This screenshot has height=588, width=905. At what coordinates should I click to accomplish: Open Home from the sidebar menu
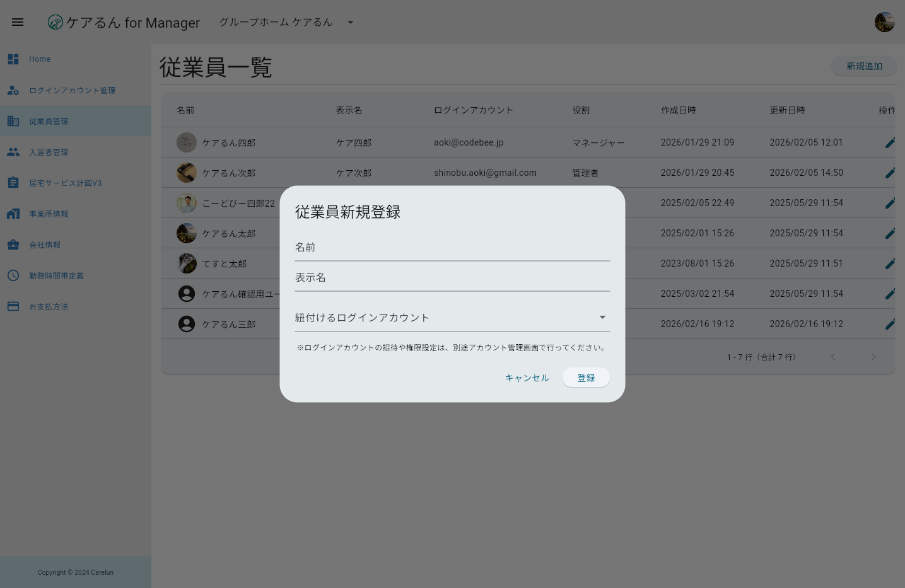pos(40,59)
